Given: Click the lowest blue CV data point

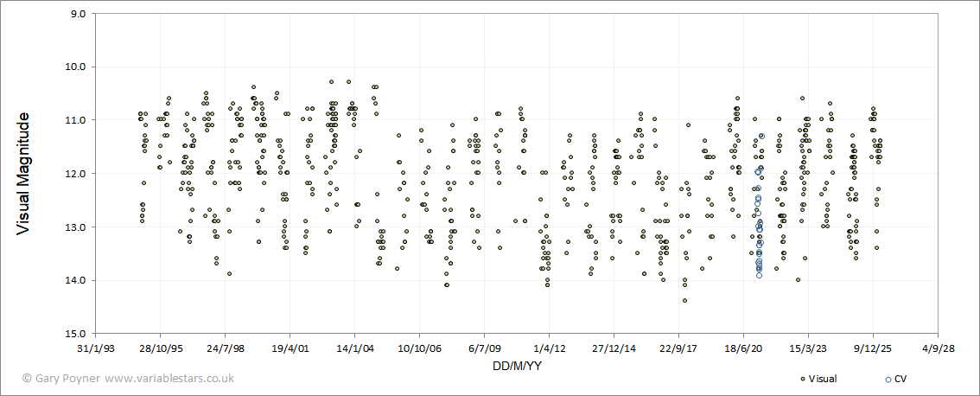Looking at the screenshot, I should point(759,275).
